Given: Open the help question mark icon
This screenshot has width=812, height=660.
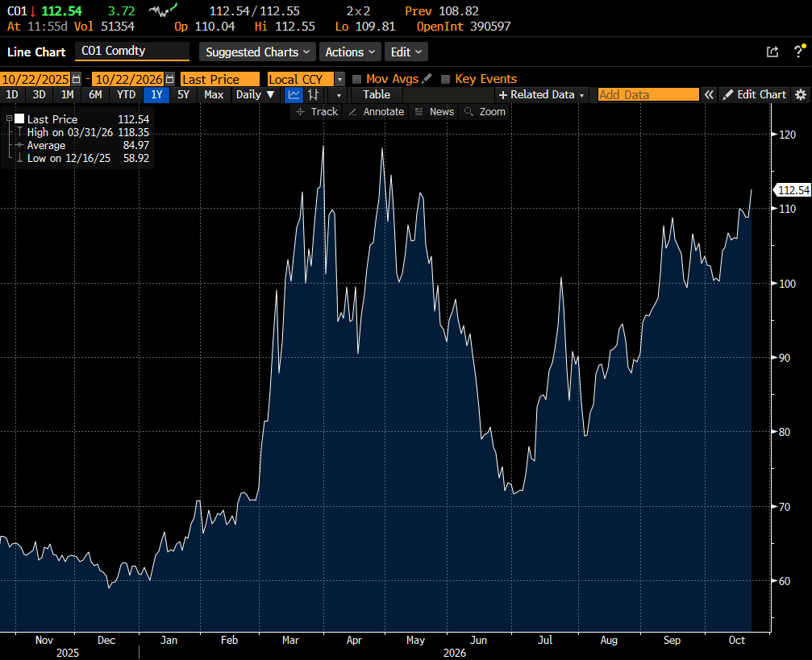Looking at the screenshot, I should (x=799, y=52).
